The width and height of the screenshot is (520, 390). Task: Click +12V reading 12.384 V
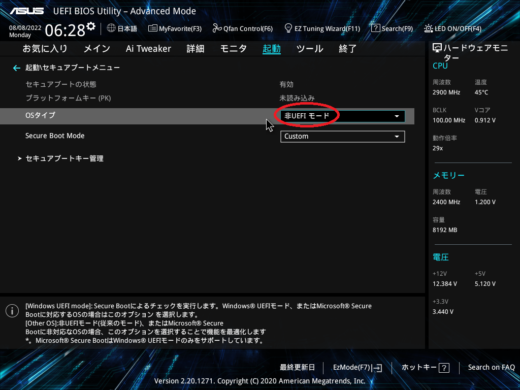point(445,284)
